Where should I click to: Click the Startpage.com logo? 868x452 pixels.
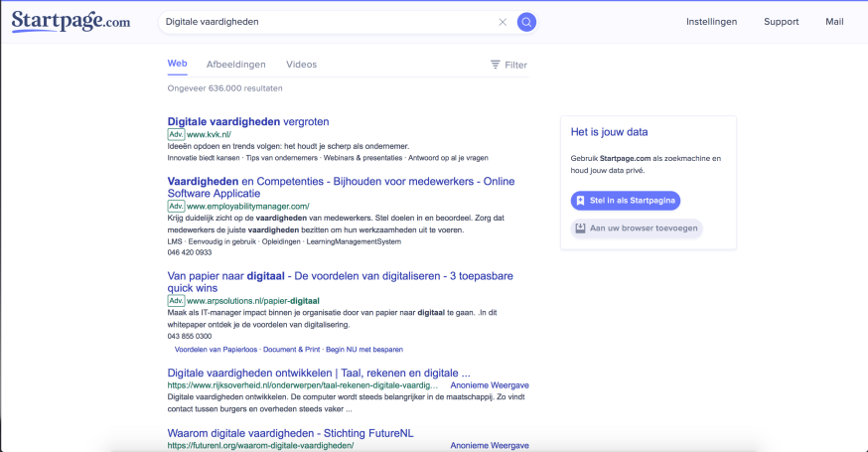pyautogui.click(x=71, y=22)
